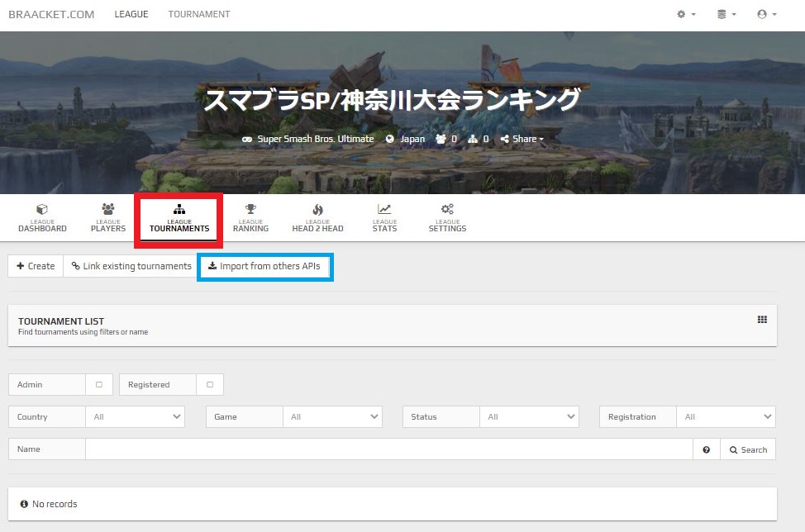Open the Share dropdown in banner
Screen dimensions: 805x532
click(522, 139)
